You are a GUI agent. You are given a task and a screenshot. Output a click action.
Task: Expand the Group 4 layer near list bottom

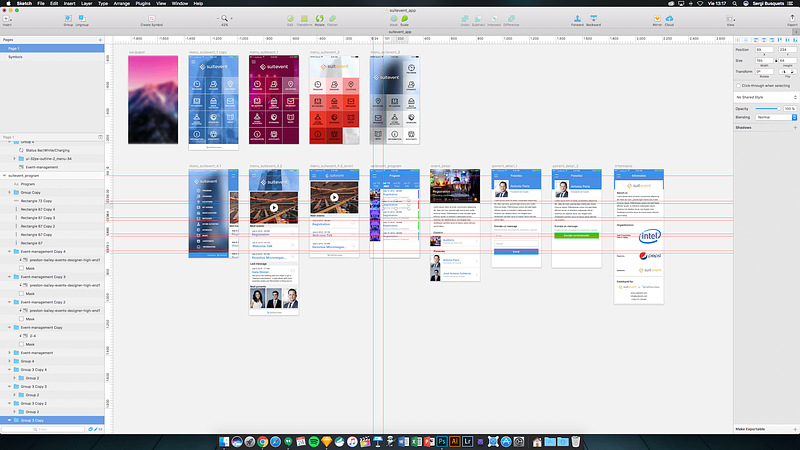[x=9, y=361]
